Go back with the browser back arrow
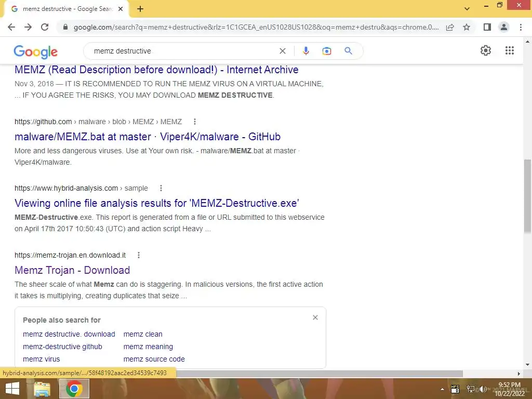 [x=11, y=27]
